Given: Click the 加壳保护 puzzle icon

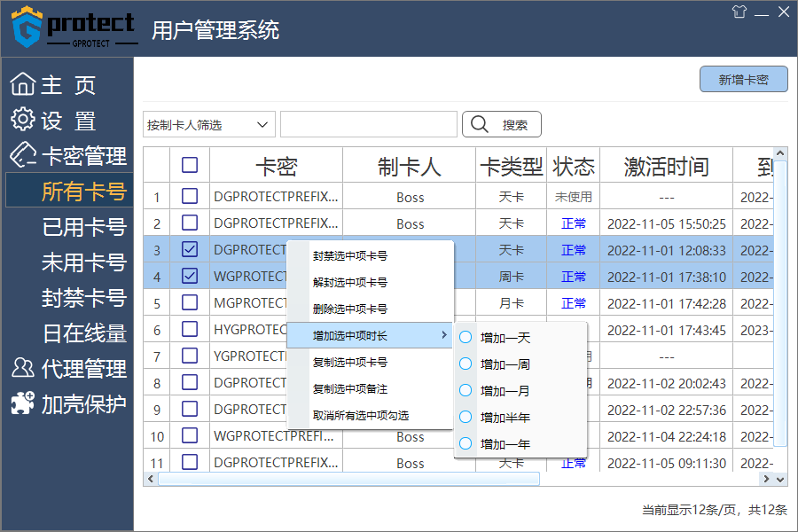Looking at the screenshot, I should (x=23, y=403).
